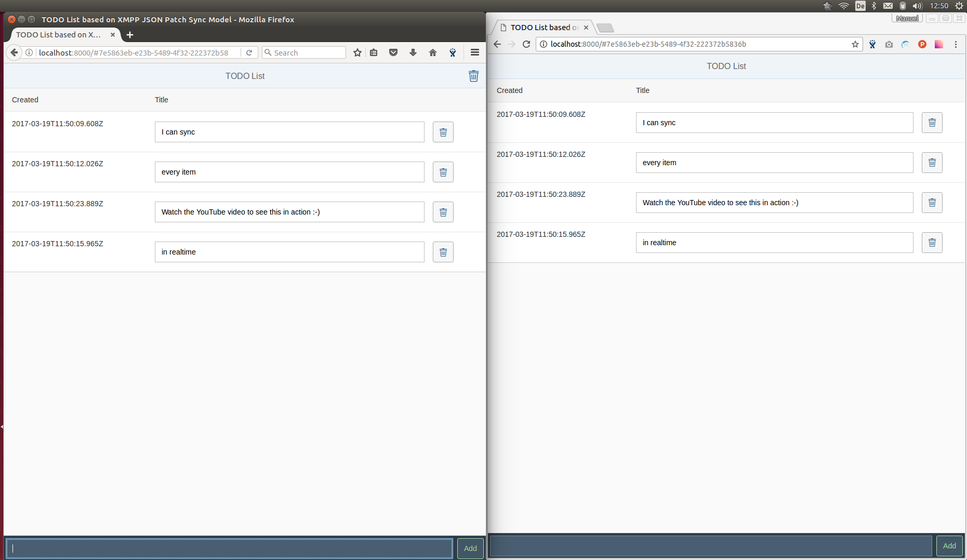
Task: Open the volume indicator in top panel
Action: pyautogui.click(x=918, y=6)
